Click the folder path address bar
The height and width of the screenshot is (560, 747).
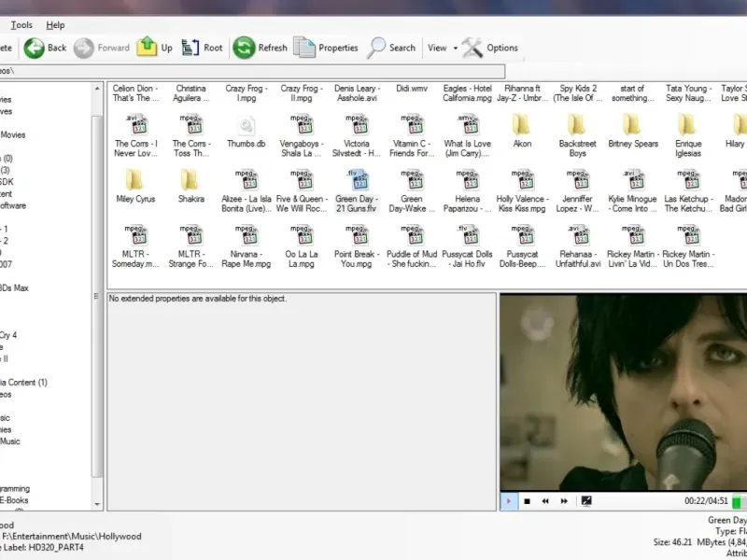[x=252, y=71]
